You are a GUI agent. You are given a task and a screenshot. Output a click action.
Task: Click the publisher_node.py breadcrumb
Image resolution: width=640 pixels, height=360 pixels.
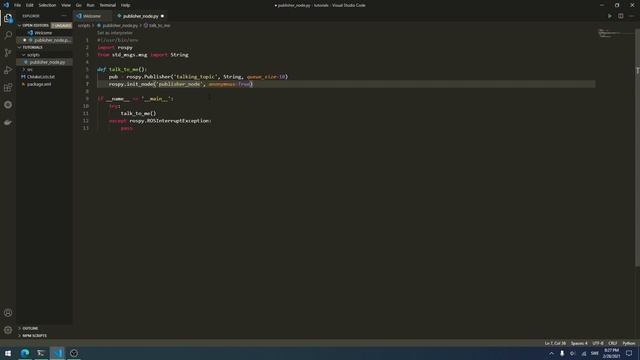point(120,25)
